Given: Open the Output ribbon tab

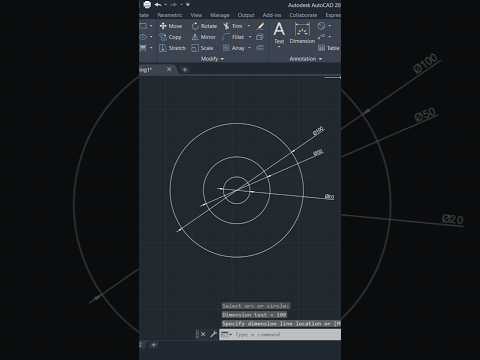Looking at the screenshot, I should click(x=246, y=15).
